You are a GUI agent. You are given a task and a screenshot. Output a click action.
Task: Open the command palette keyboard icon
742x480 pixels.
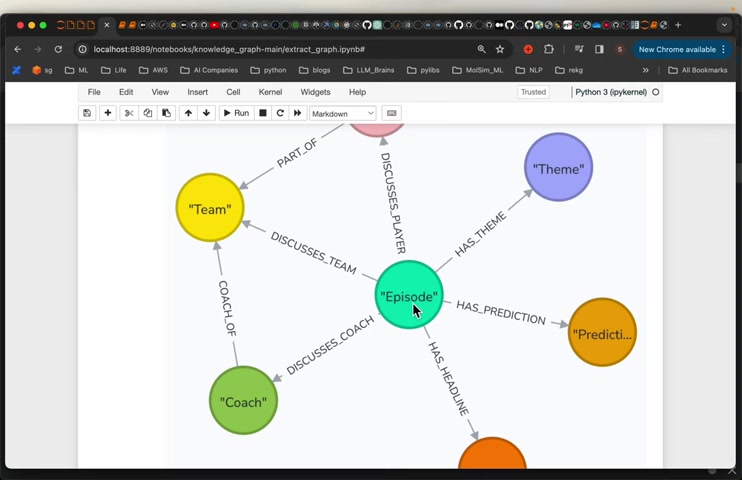(x=391, y=113)
